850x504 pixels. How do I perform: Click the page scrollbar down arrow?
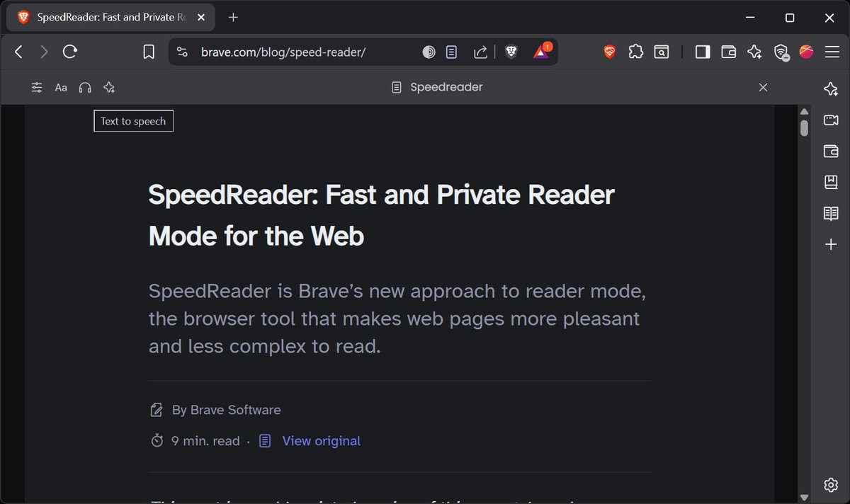click(804, 497)
